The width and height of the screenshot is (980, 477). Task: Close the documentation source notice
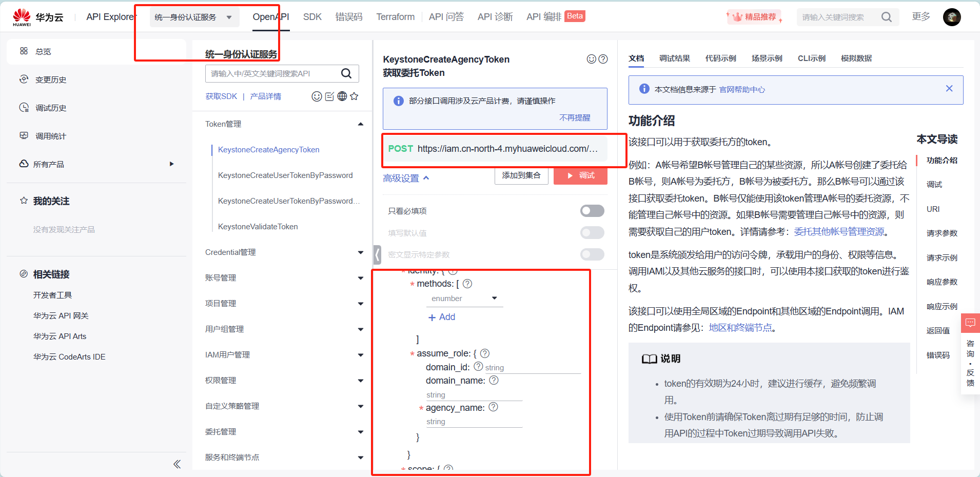949,88
